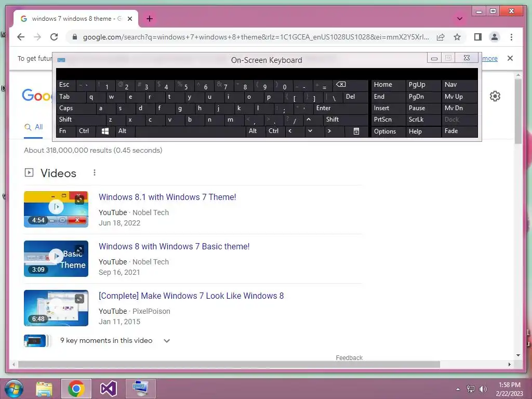
Task: Click the down arrow key on keyboard
Action: pos(315,131)
